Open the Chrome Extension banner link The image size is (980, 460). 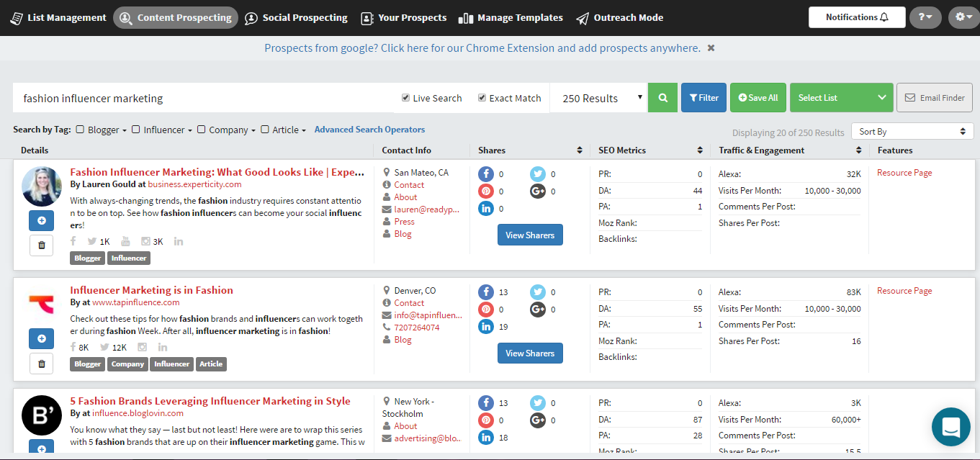point(482,48)
